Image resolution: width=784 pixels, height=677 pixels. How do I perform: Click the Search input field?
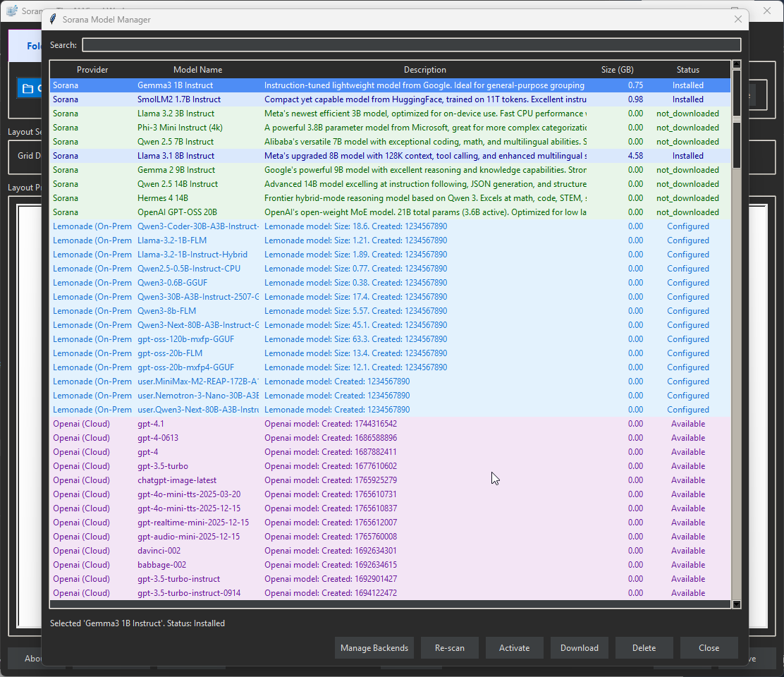(411, 44)
